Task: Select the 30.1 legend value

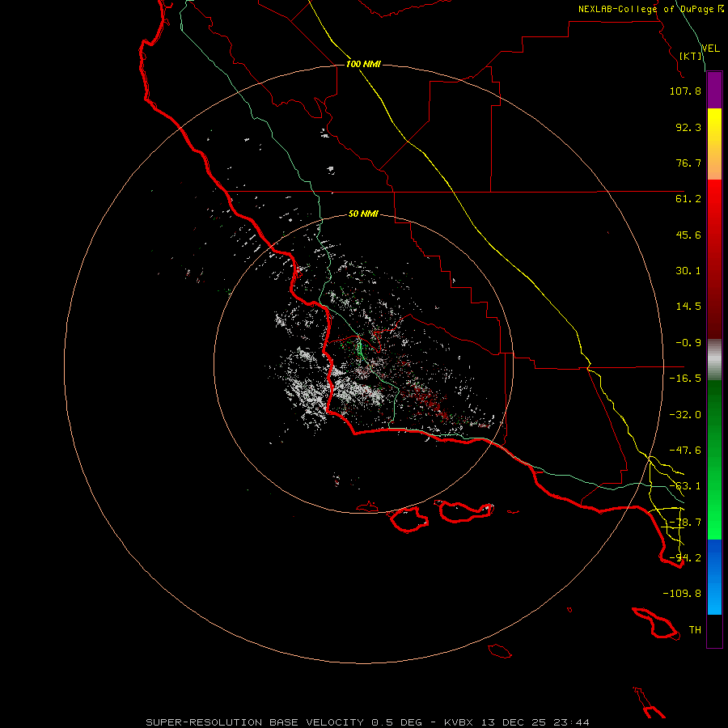Action: coord(688,271)
